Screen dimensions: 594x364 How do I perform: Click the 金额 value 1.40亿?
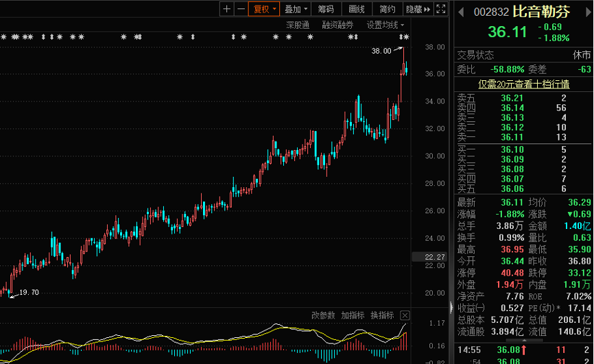[578, 226]
